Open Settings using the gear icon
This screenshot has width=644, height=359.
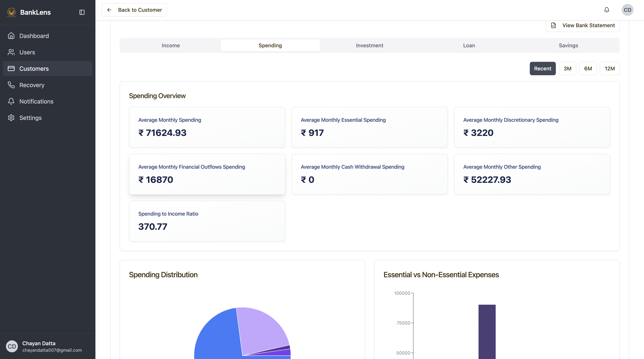pyautogui.click(x=11, y=118)
